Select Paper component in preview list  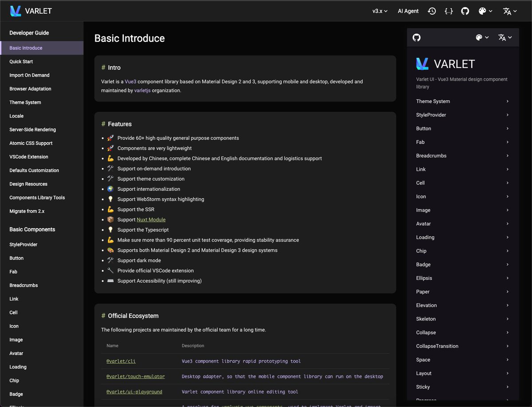(463, 292)
